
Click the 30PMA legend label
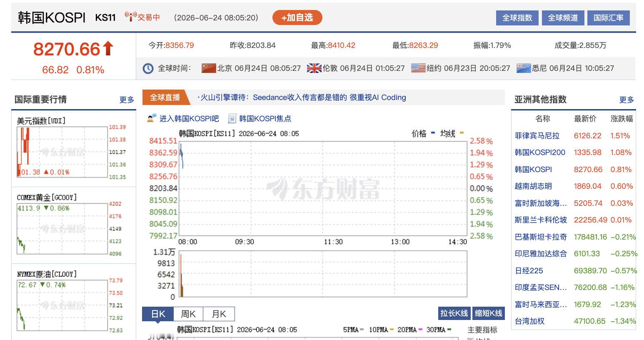tap(436, 330)
